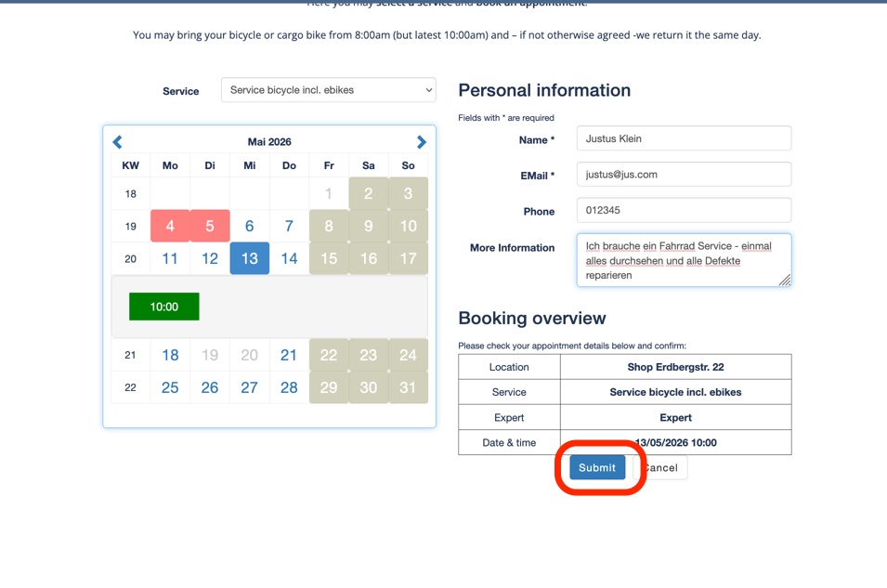Select May 7 in calendar
This screenshot has width=887, height=588.
tap(289, 226)
